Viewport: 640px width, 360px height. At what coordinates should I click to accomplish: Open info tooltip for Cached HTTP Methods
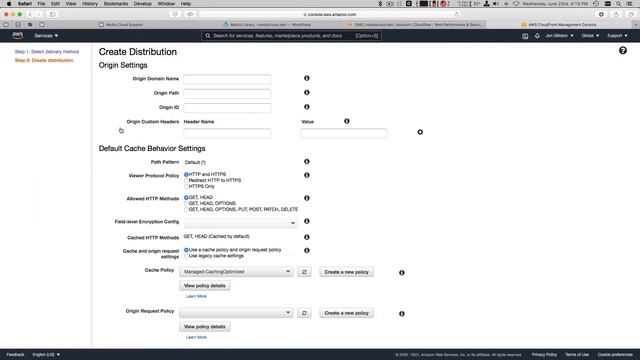307,237
